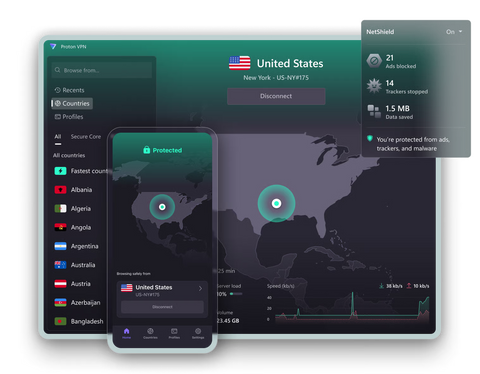Screen dimensions: 480x374
Task: Click the Fastest country lightning icon
Action: pos(60,171)
